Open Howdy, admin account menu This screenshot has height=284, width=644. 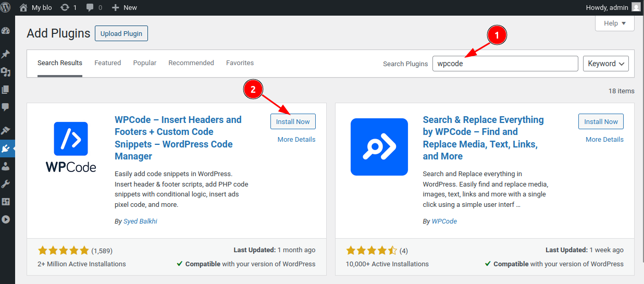coord(613,7)
